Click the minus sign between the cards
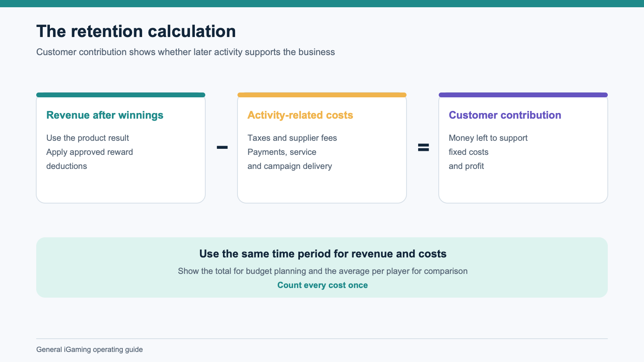The height and width of the screenshot is (362, 644). (x=222, y=147)
